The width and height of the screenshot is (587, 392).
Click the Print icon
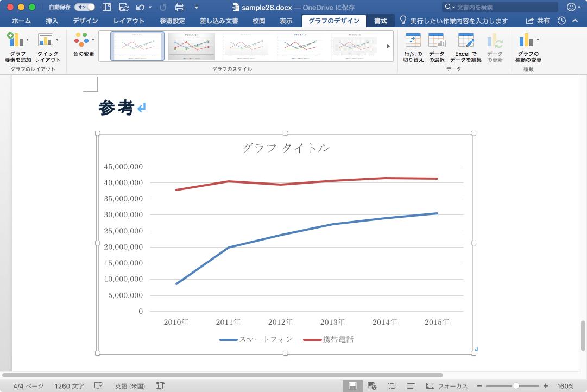180,7
